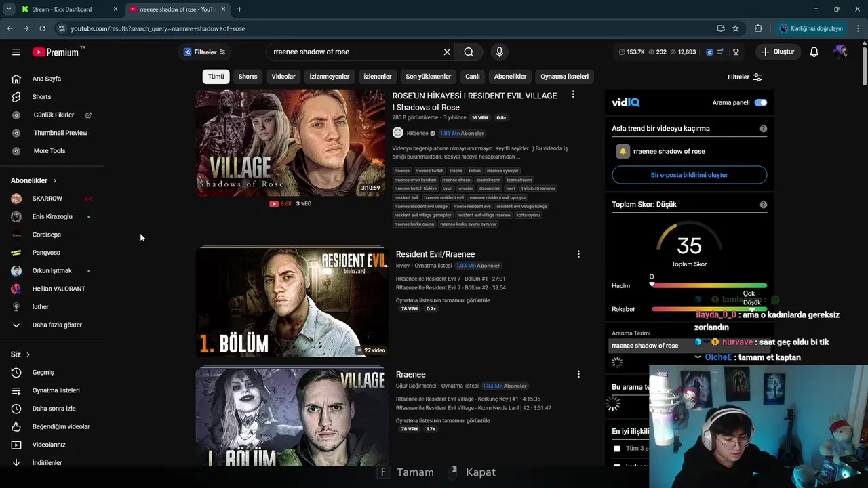
Task: Open three-dot menu for Rraenee playlist
Action: click(x=578, y=374)
